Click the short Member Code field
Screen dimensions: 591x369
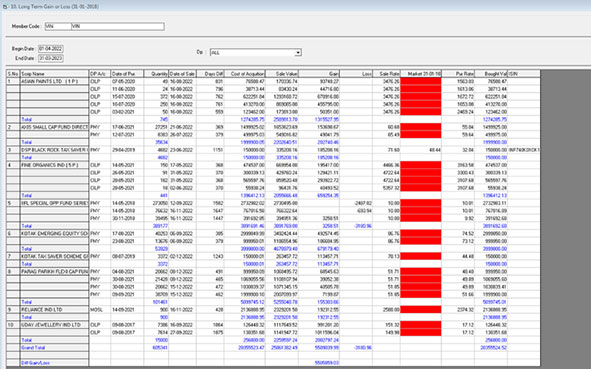pos(58,26)
